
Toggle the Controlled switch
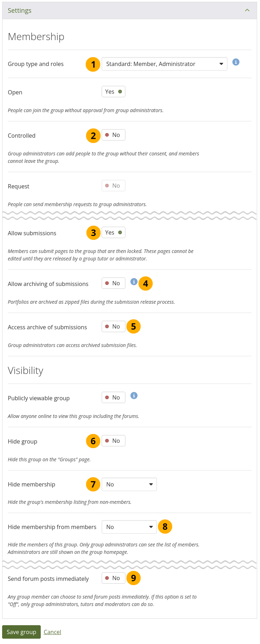click(x=113, y=135)
